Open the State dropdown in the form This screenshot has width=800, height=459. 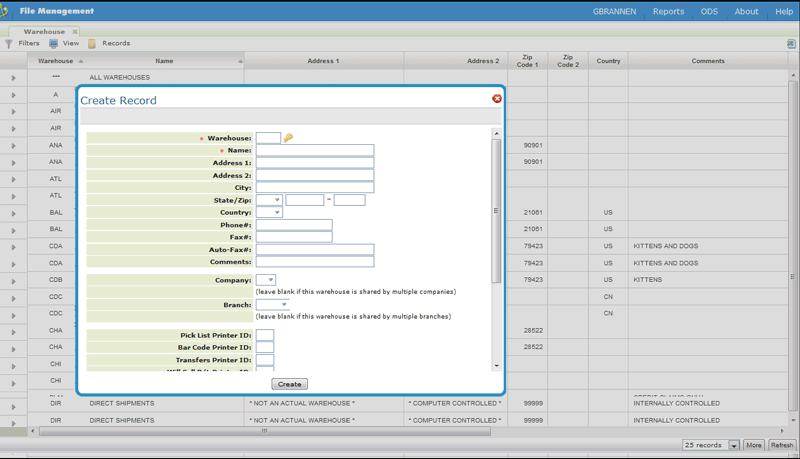coord(269,200)
